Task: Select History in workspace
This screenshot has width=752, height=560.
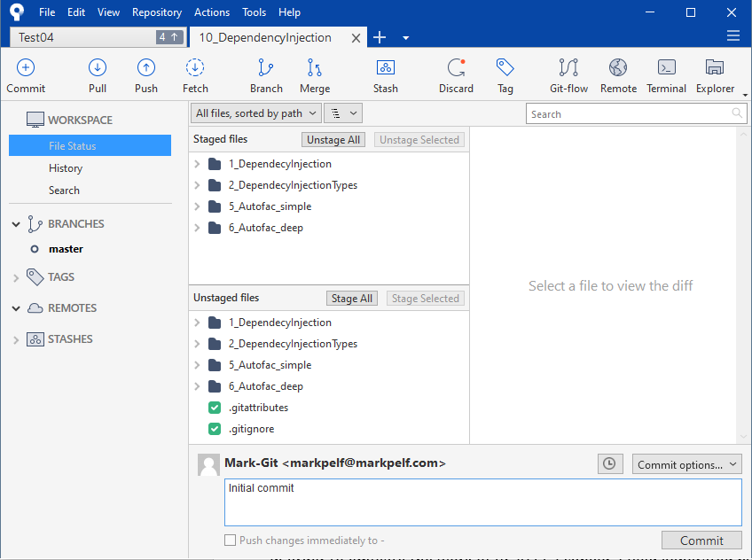Action: [x=66, y=168]
